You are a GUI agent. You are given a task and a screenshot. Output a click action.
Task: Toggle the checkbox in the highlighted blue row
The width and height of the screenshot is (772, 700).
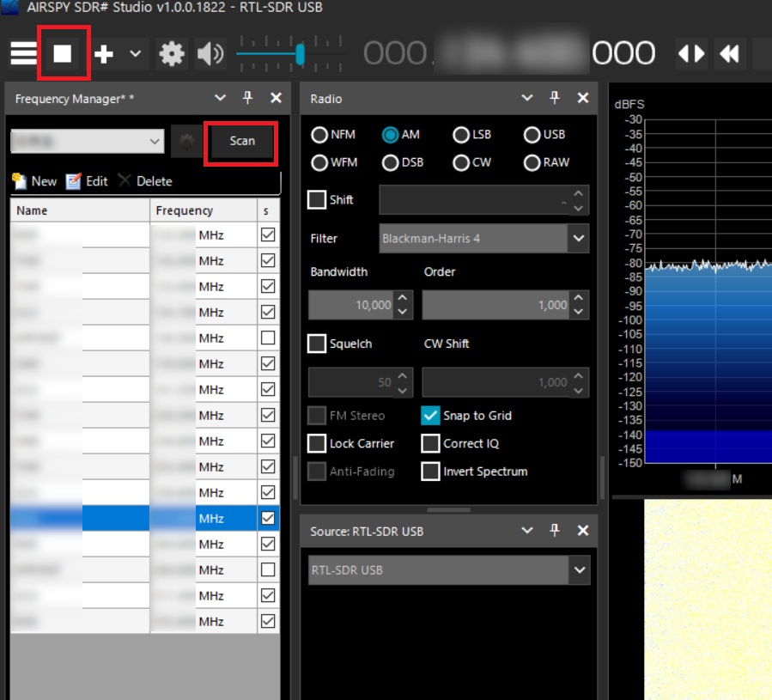[x=268, y=518]
